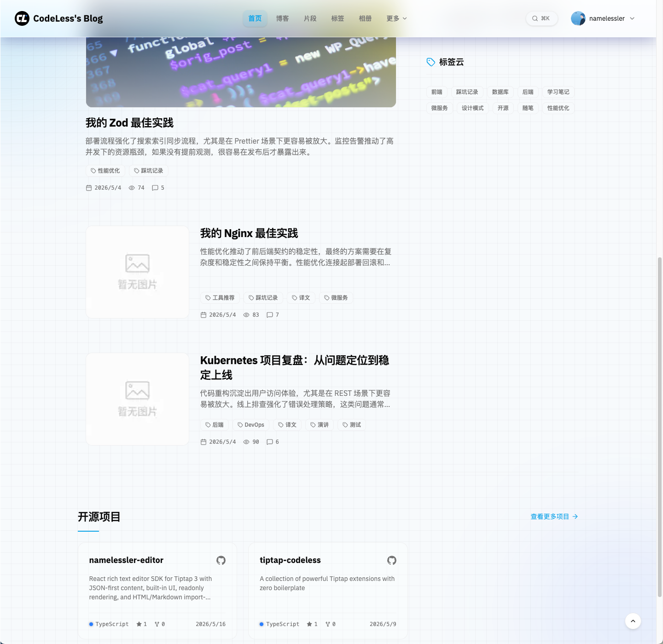
Task: Open the 片段 nav item
Action: pyautogui.click(x=310, y=18)
